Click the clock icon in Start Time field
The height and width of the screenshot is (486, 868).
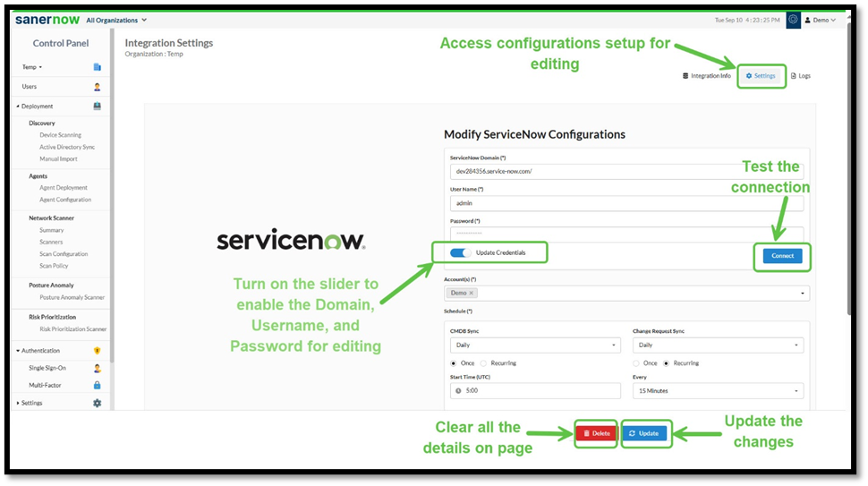coord(458,391)
